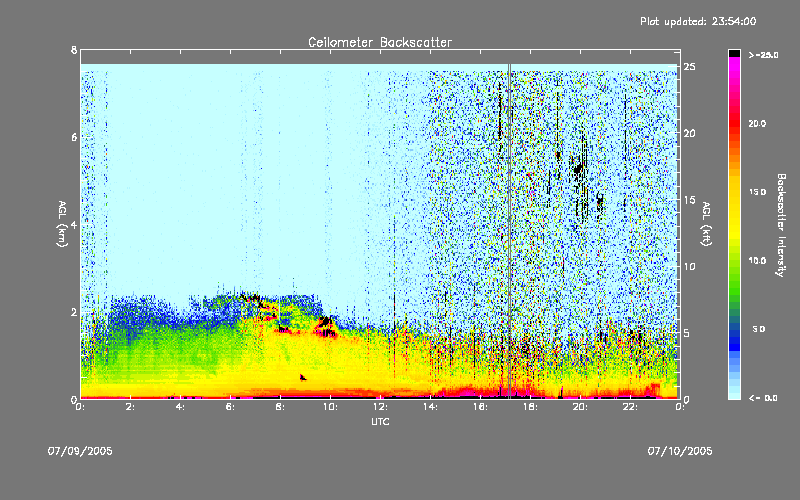Click the yellow colorbar band near 15.0
The image size is (800, 500).
(x=734, y=193)
